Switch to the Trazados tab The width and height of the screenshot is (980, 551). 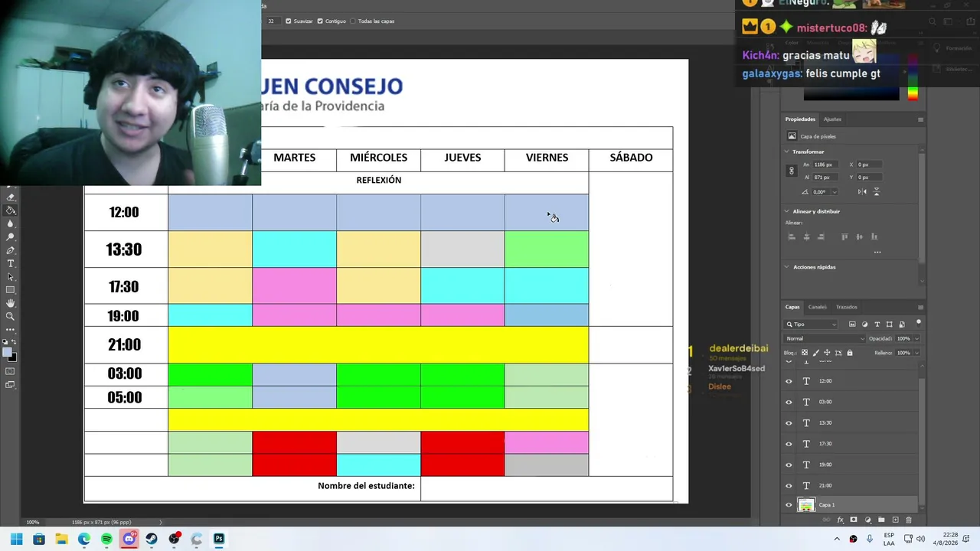(x=846, y=307)
